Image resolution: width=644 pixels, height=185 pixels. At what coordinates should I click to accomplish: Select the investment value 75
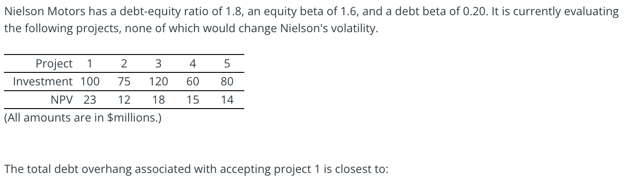124,82
